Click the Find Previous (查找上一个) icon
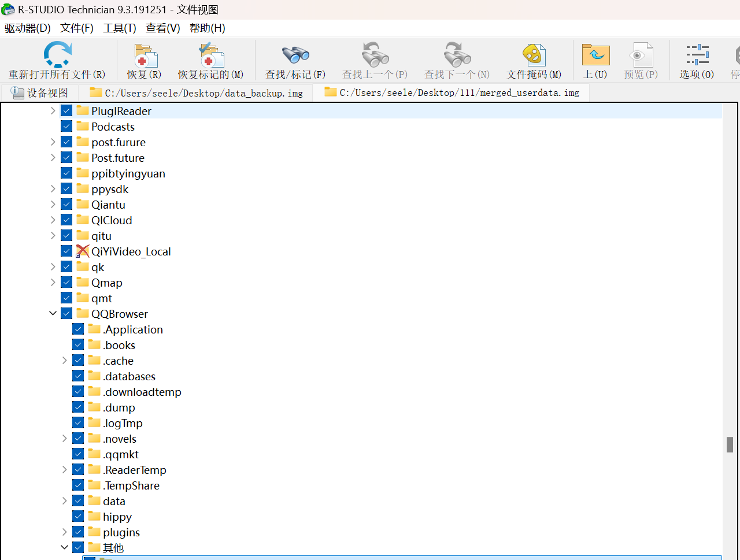 pyautogui.click(x=375, y=55)
